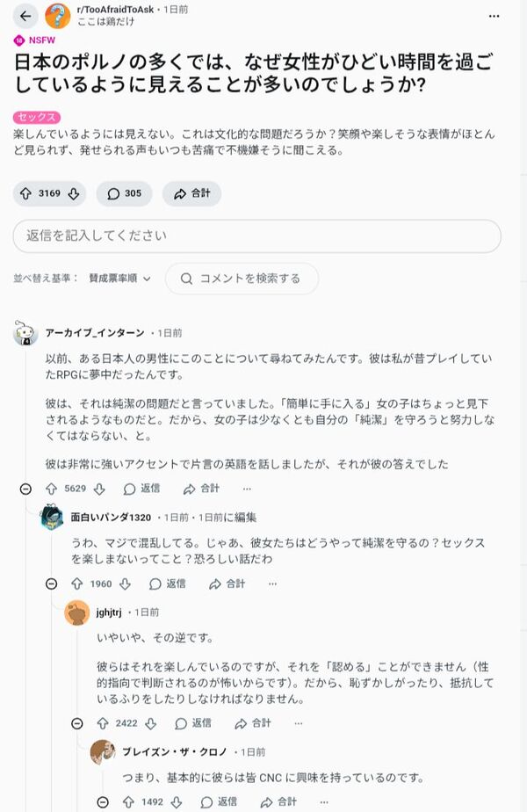Downvote the post with downvote arrow
Screen dimensions: 527x812
coord(72,194)
